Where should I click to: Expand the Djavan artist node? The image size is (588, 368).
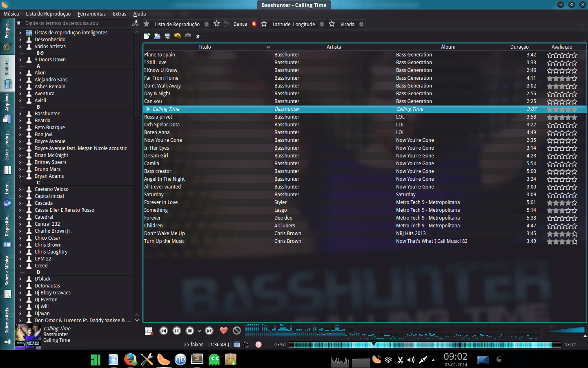tap(20, 314)
